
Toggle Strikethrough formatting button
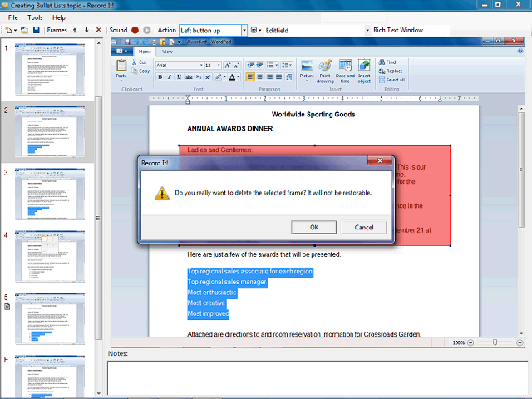click(189, 77)
